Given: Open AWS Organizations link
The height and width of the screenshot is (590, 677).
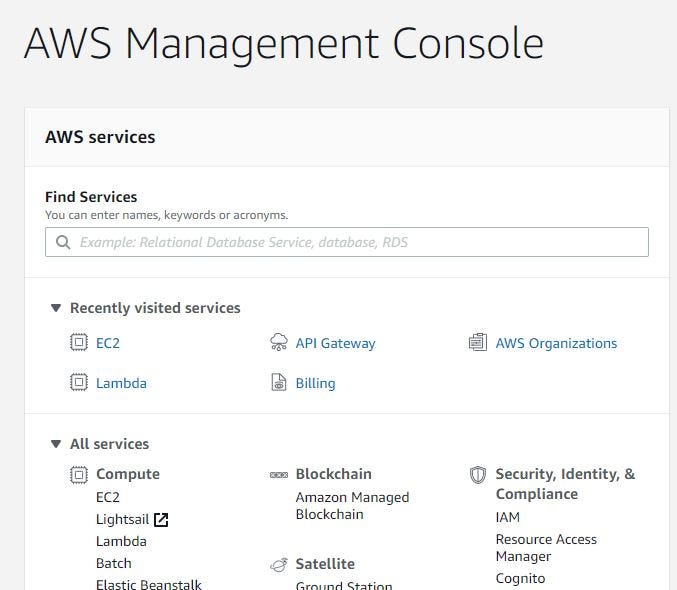Looking at the screenshot, I should 556,343.
